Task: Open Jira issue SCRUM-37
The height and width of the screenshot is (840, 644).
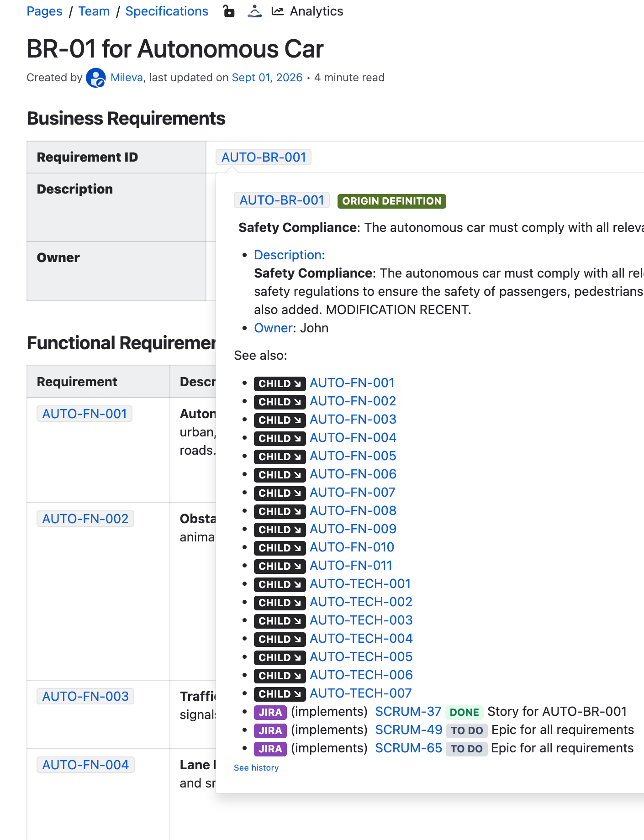Action: tap(408, 711)
